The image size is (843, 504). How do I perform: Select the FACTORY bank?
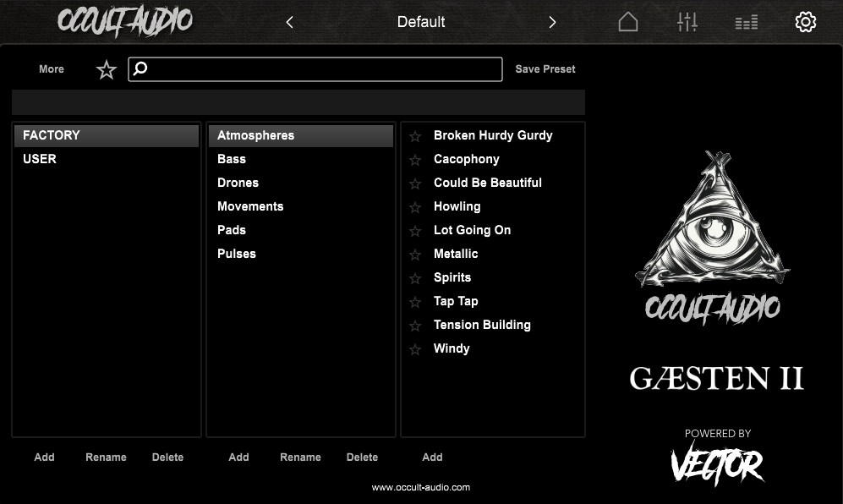pos(107,135)
